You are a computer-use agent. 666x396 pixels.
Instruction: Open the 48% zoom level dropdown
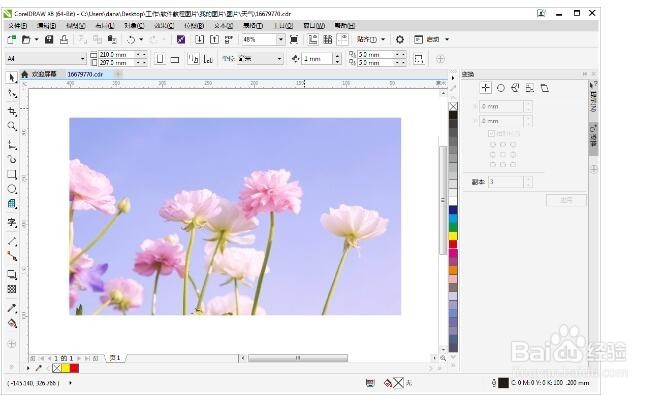click(280, 40)
